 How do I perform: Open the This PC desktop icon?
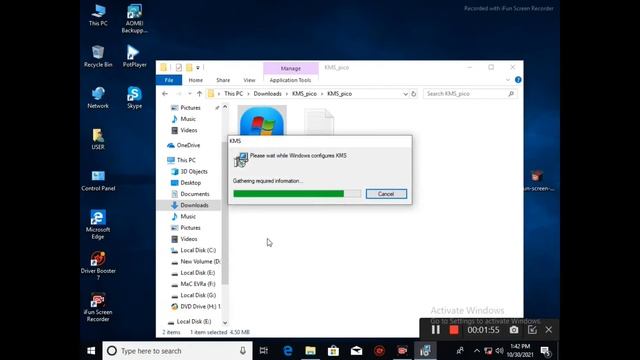(98, 16)
